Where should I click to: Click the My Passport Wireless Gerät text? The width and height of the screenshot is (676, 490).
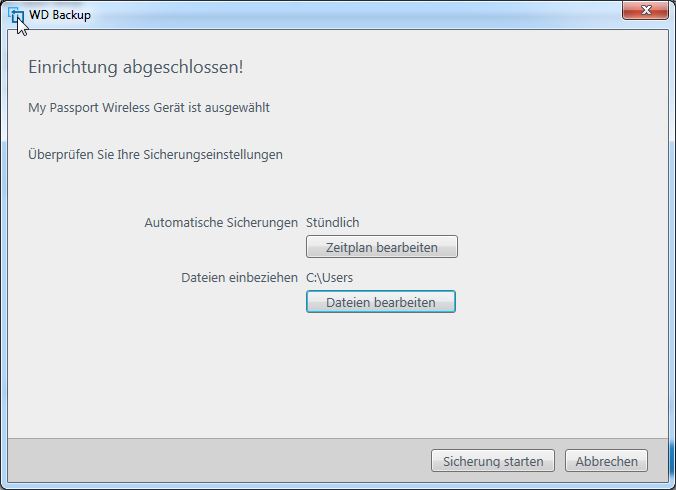click(x=149, y=107)
